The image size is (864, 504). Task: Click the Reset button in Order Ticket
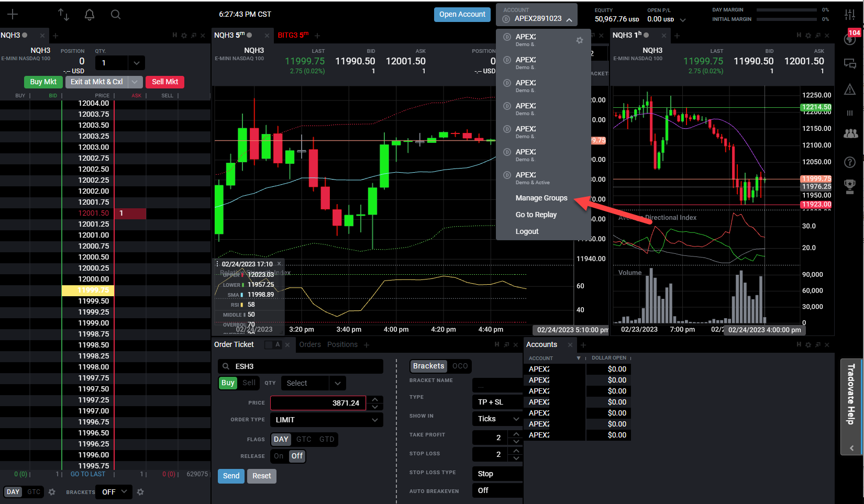coord(261,476)
